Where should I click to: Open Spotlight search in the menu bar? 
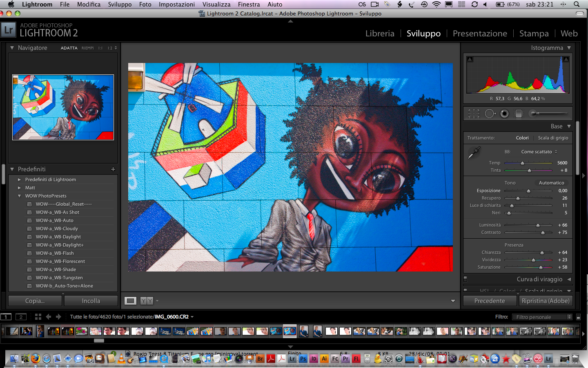577,4
